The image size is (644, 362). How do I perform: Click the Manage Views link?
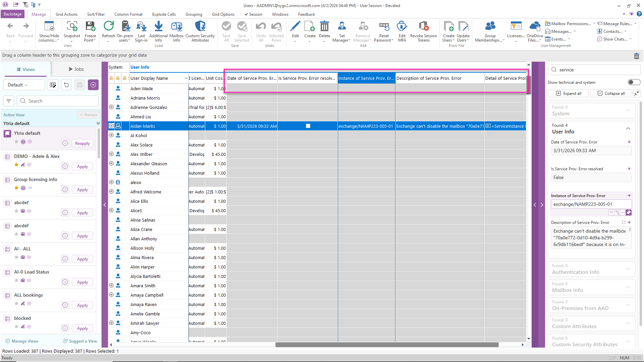coord(25,341)
